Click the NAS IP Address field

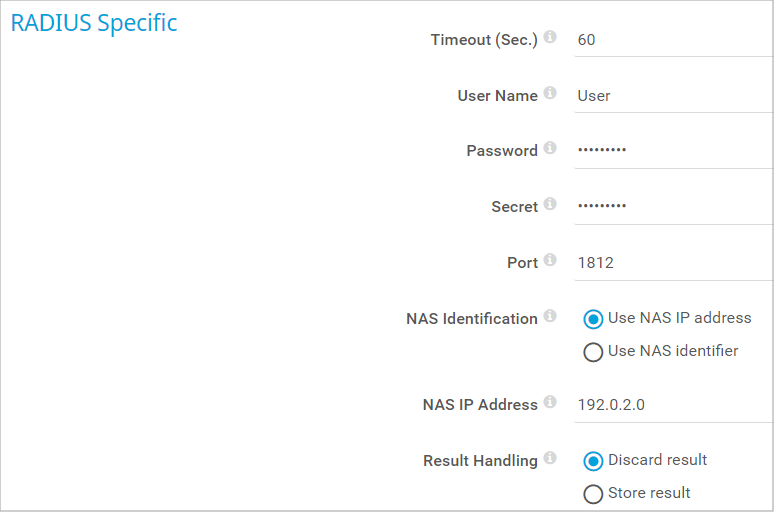click(672, 405)
